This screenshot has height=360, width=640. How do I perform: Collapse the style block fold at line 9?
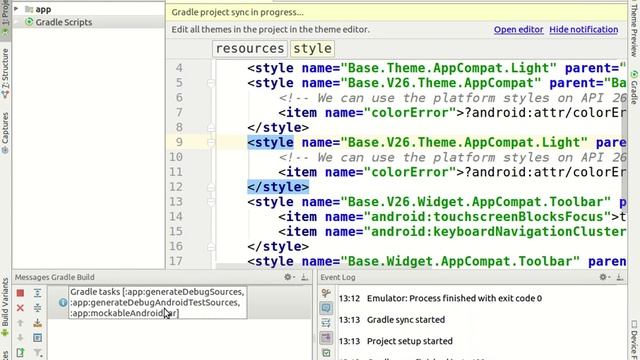tap(211, 142)
